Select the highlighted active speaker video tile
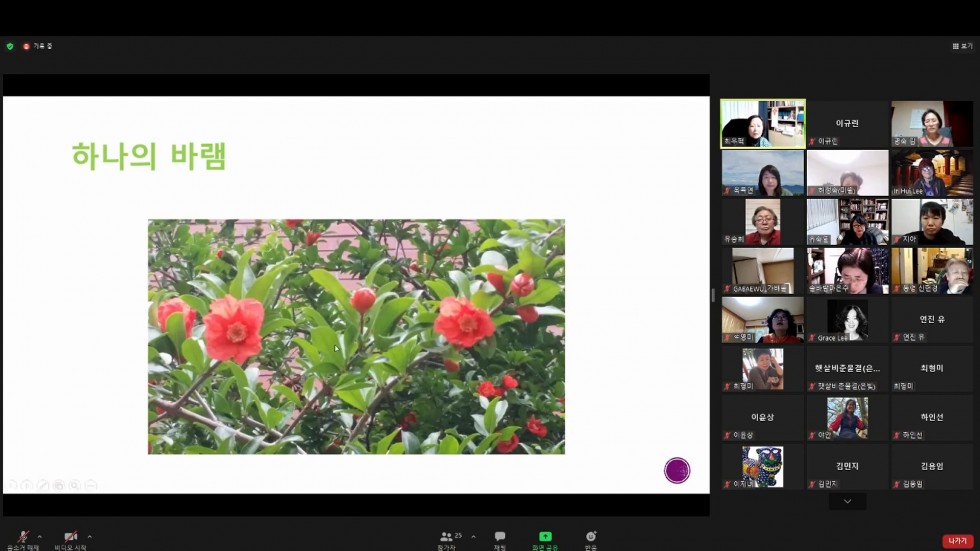The width and height of the screenshot is (980, 551). pos(762,123)
